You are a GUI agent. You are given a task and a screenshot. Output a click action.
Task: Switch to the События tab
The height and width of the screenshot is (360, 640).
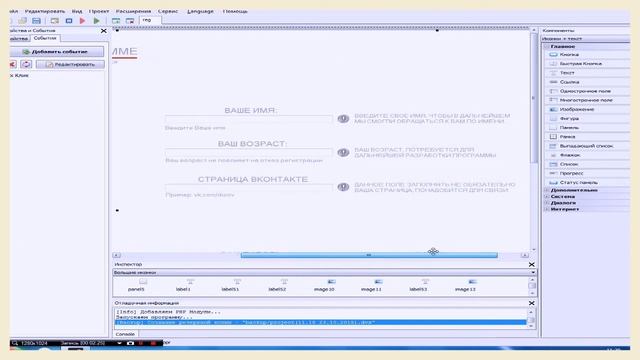(45, 38)
